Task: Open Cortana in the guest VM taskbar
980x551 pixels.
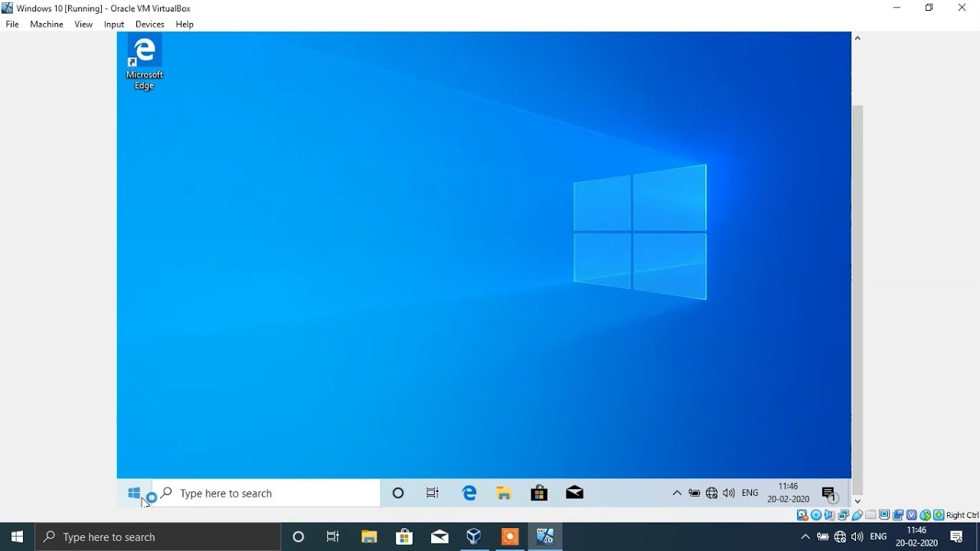Action: [x=398, y=494]
